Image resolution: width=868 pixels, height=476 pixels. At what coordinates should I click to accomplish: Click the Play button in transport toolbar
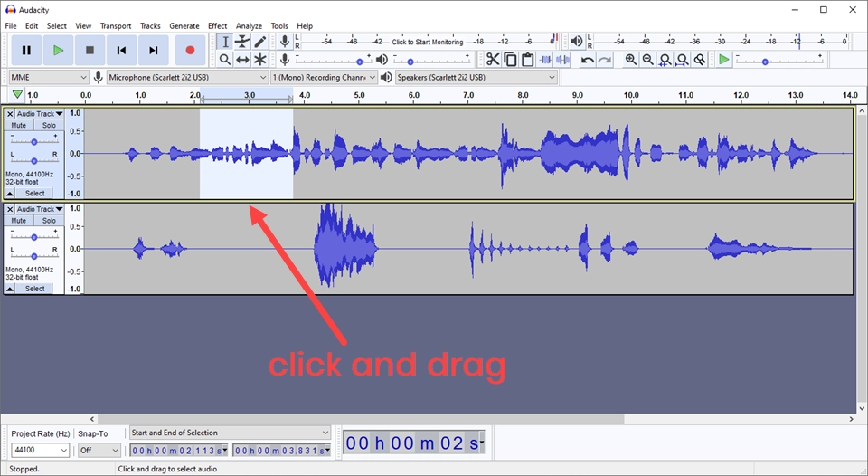point(58,51)
